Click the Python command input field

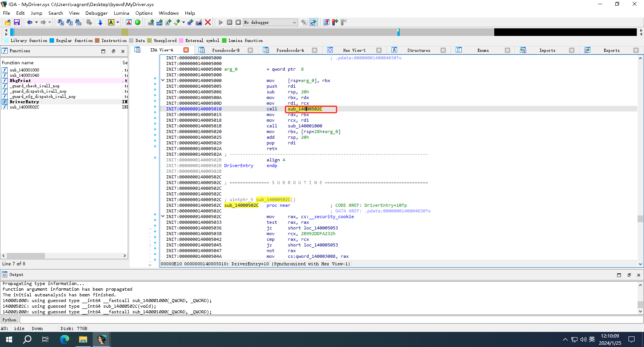329,320
